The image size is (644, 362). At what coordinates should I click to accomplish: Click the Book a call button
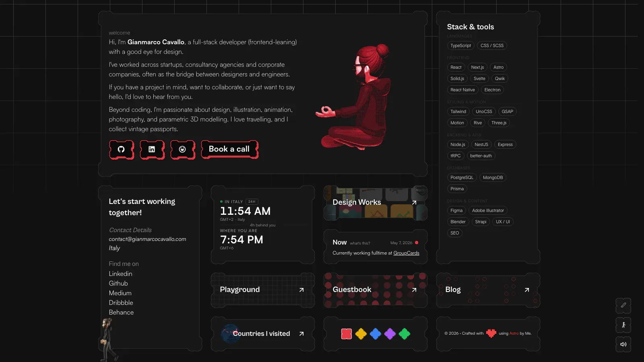[229, 149]
